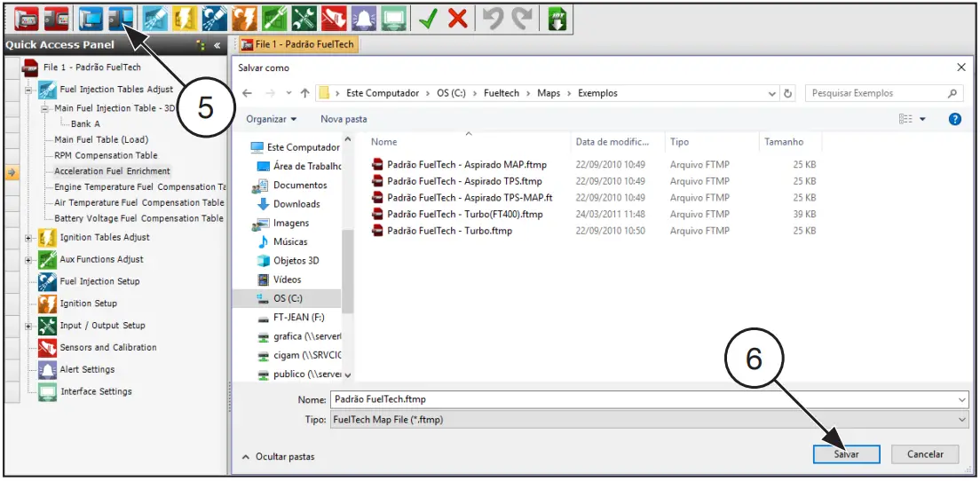Click the green checkmark confirm icon

click(x=429, y=19)
